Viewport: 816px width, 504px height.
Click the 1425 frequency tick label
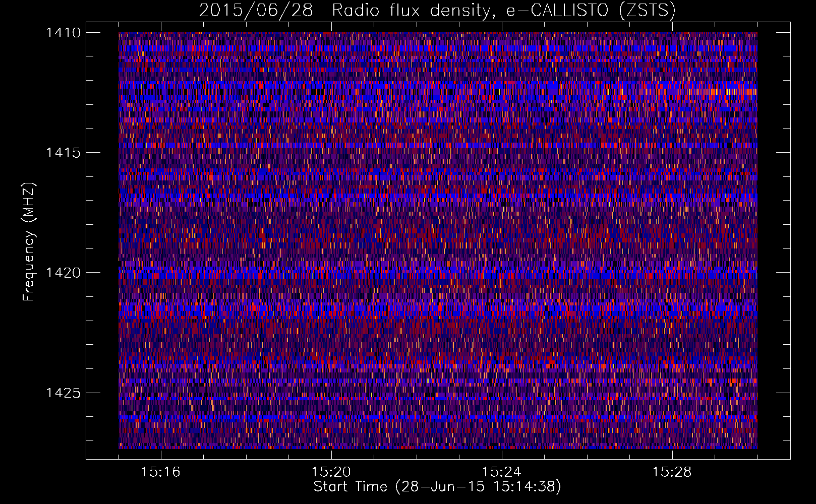pos(63,393)
